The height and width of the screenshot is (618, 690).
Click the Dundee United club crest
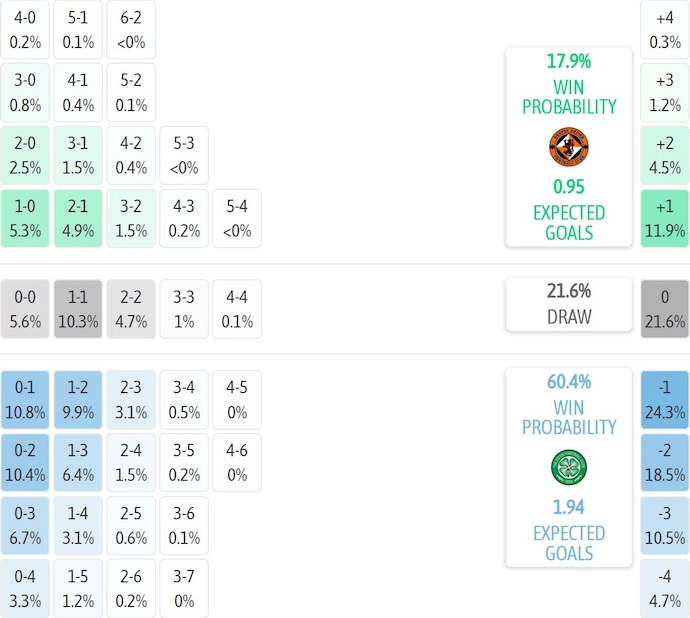pos(568,147)
